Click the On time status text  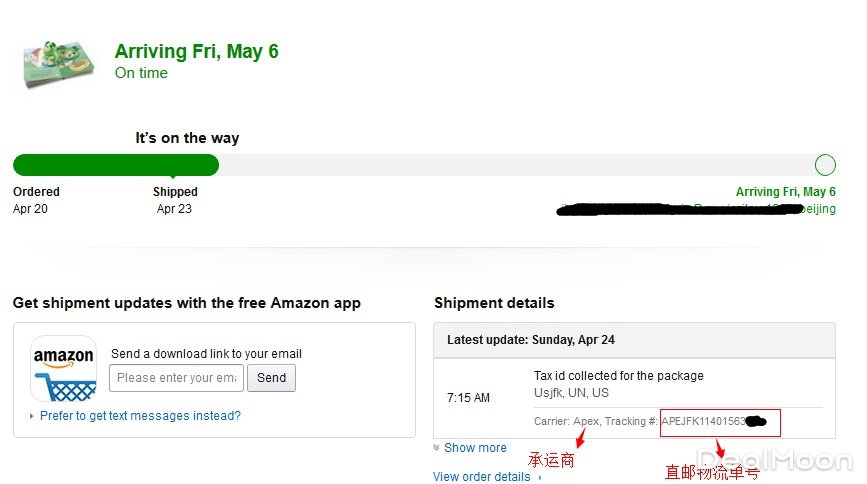tap(141, 73)
